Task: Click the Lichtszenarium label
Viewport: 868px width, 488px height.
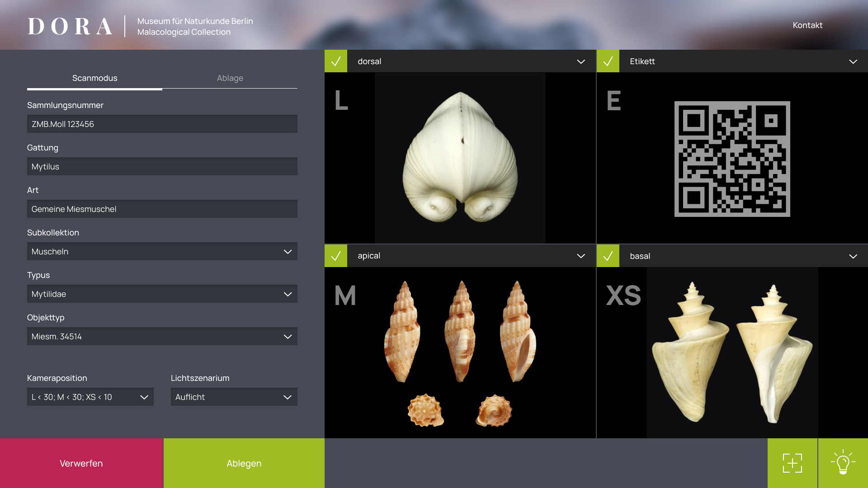Action: coord(200,378)
